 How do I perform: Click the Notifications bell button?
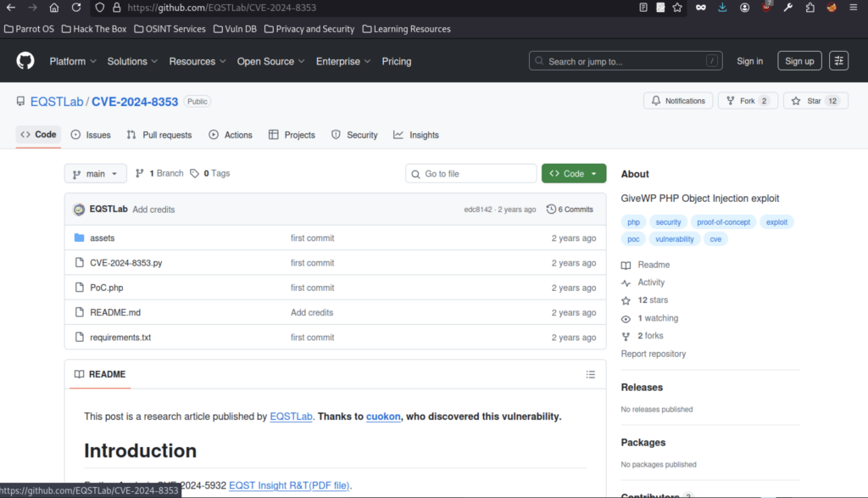[677, 101]
